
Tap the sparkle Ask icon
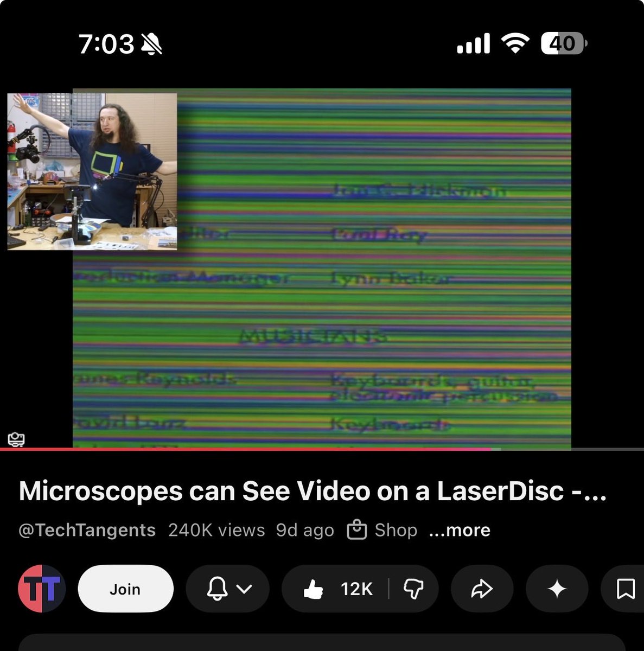(x=557, y=589)
